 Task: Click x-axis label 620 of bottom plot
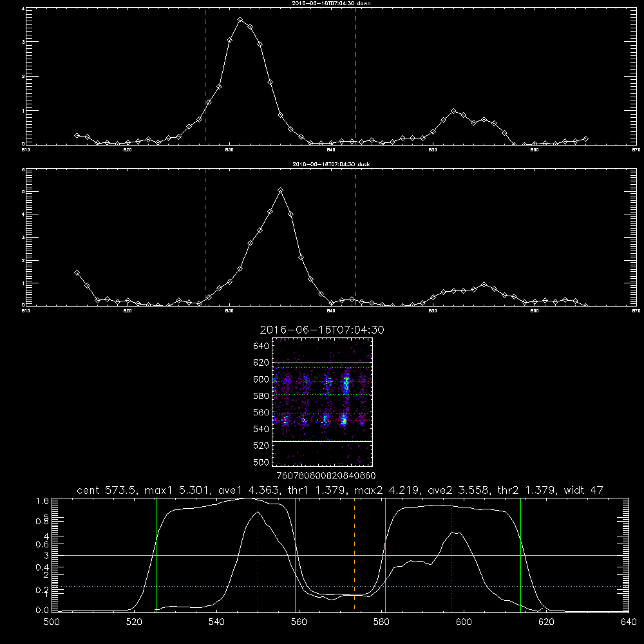tap(546, 622)
